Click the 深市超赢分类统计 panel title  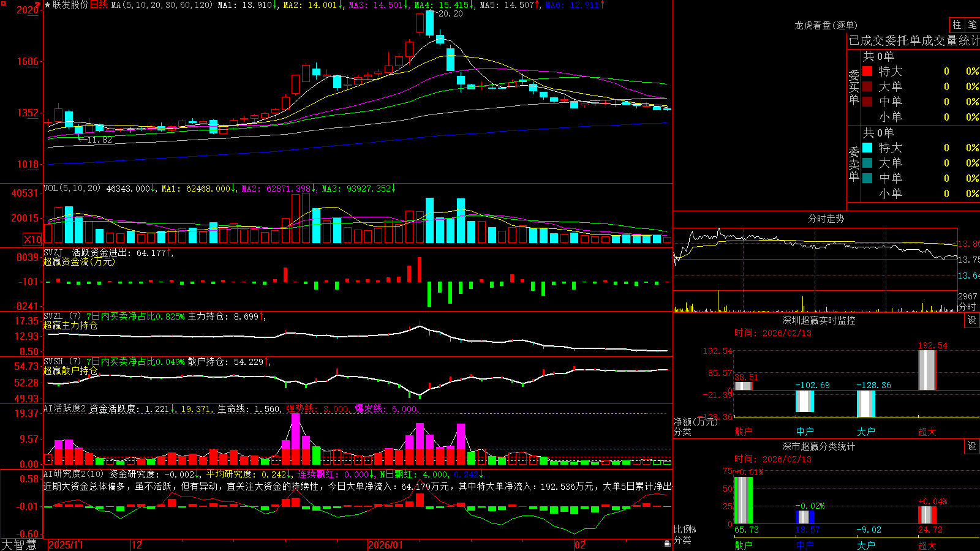[x=818, y=446]
